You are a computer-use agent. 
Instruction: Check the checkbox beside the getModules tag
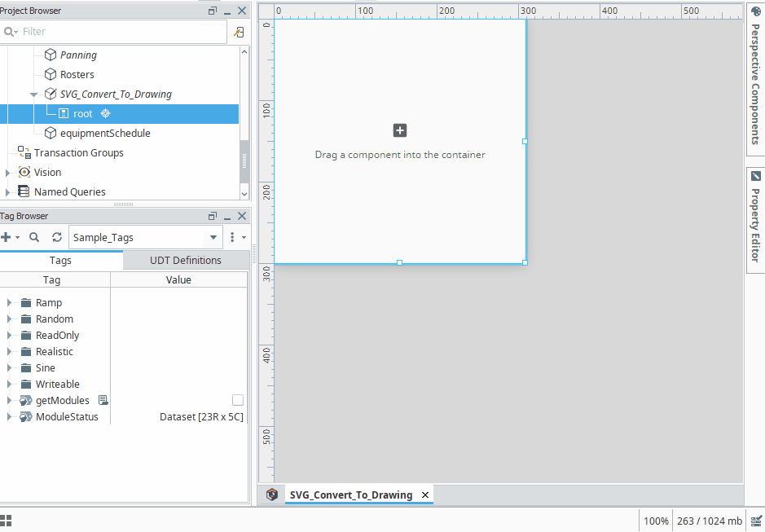point(237,399)
